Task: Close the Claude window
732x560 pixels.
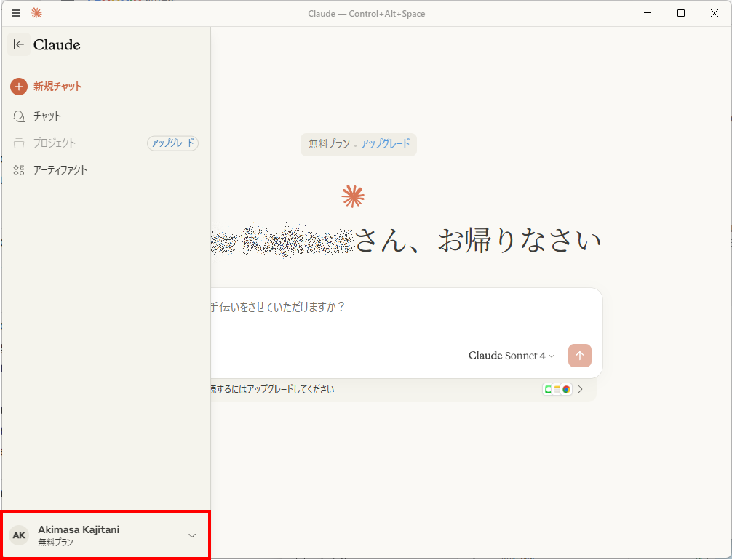Action: point(715,13)
